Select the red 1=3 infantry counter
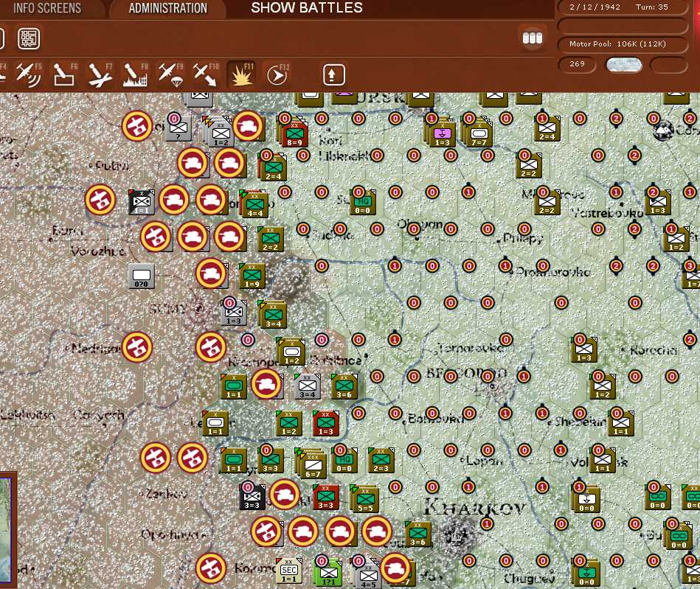 pyautogui.click(x=325, y=423)
